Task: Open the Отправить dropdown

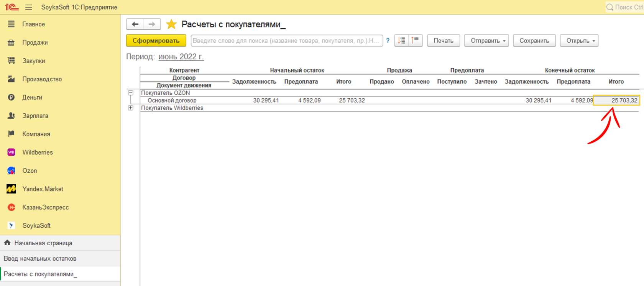Action: click(x=486, y=41)
